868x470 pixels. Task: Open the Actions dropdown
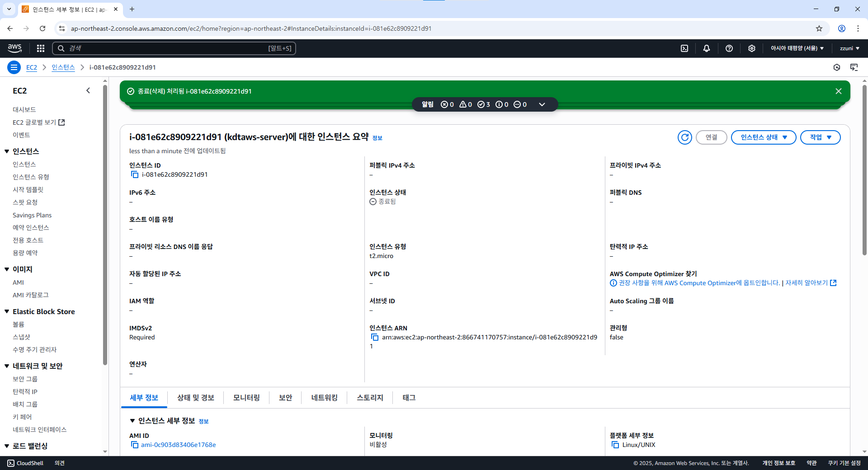click(821, 137)
